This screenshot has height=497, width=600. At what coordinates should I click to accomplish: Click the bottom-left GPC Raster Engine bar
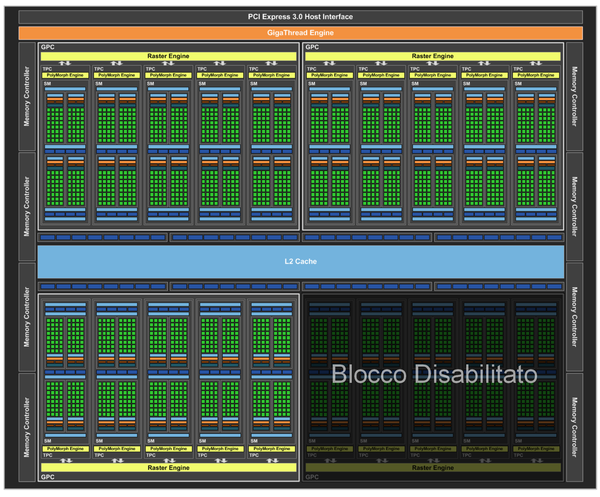pyautogui.click(x=168, y=468)
